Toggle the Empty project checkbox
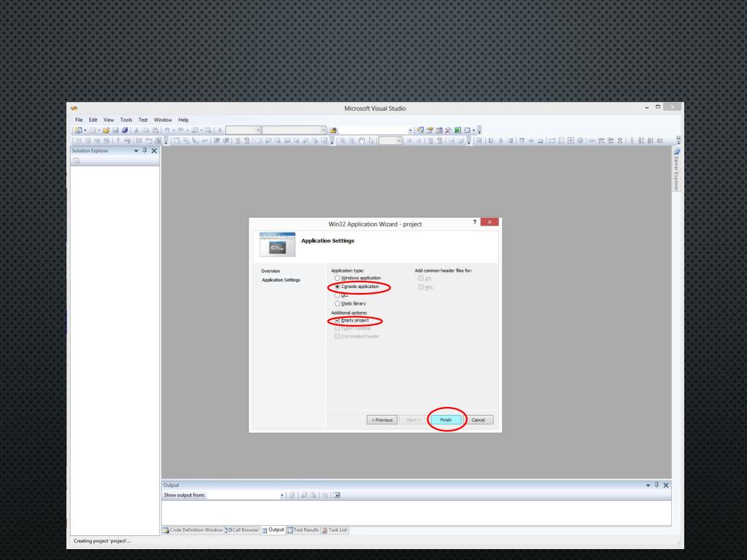The height and width of the screenshot is (560, 747). (337, 321)
